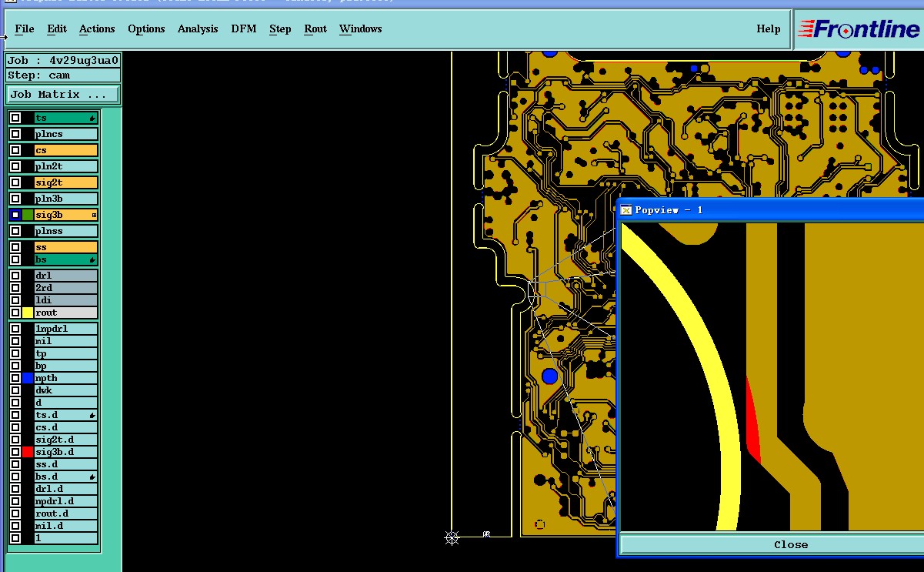Click the Popview window title icon
Viewport: 924px width, 572px height.
(x=626, y=210)
